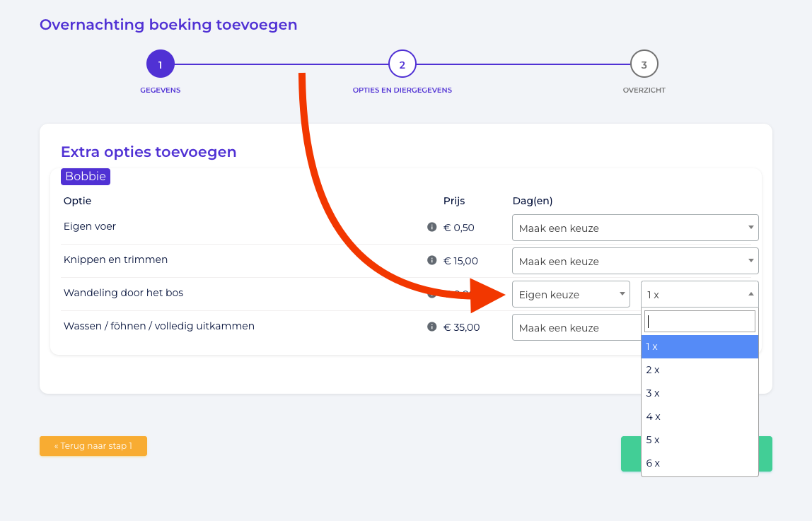Click the green next-step button

point(765,454)
